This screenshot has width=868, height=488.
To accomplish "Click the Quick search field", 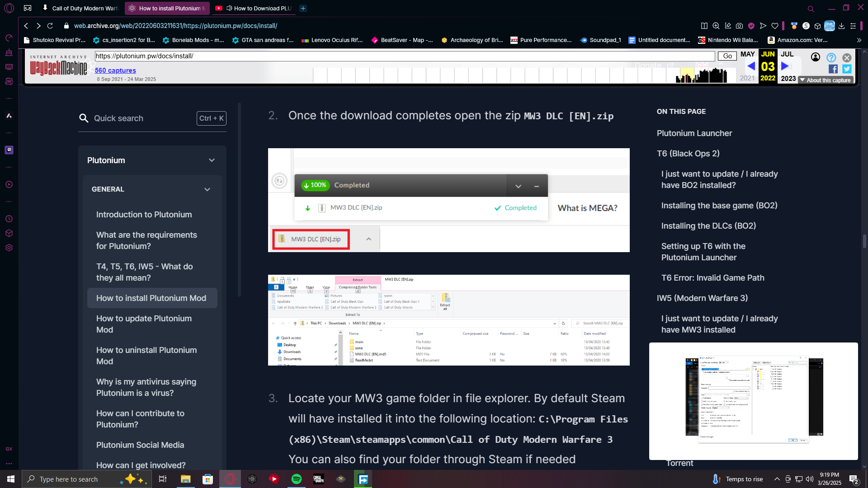I will (140, 118).
